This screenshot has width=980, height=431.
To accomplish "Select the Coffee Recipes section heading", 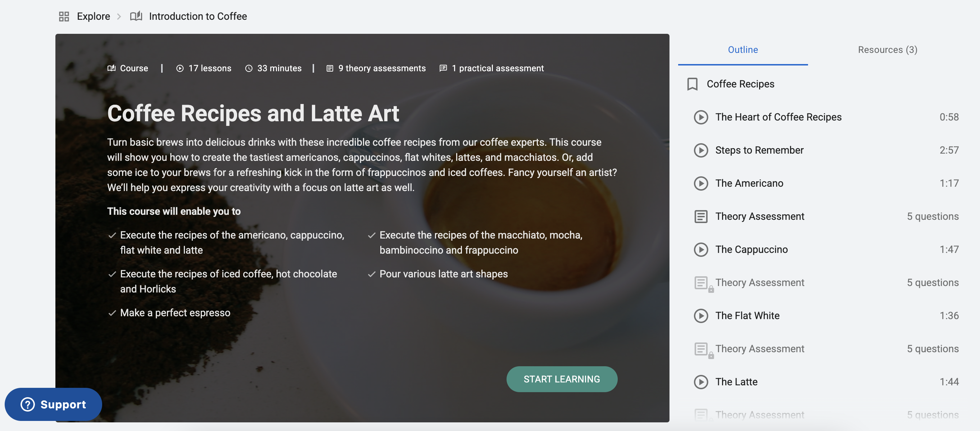I will (x=740, y=84).
